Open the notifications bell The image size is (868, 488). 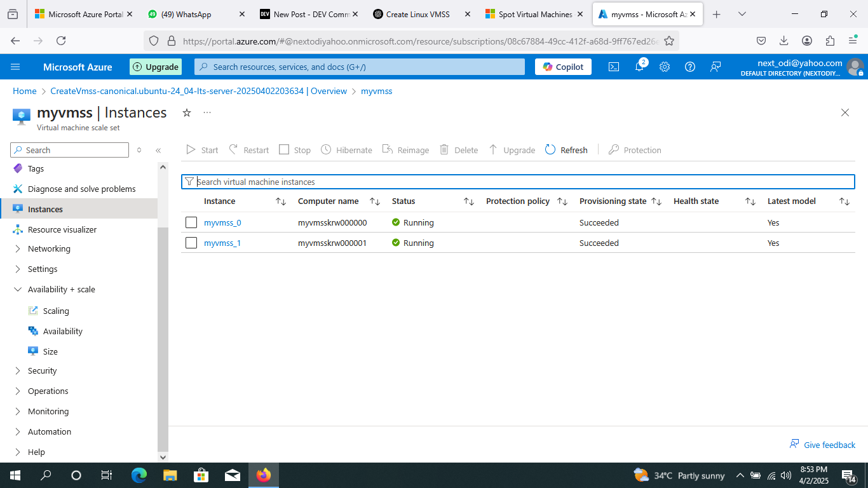point(639,67)
